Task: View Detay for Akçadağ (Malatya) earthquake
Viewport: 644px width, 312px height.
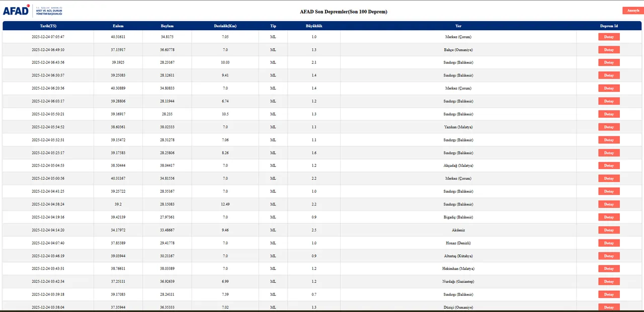Action: tap(609, 166)
